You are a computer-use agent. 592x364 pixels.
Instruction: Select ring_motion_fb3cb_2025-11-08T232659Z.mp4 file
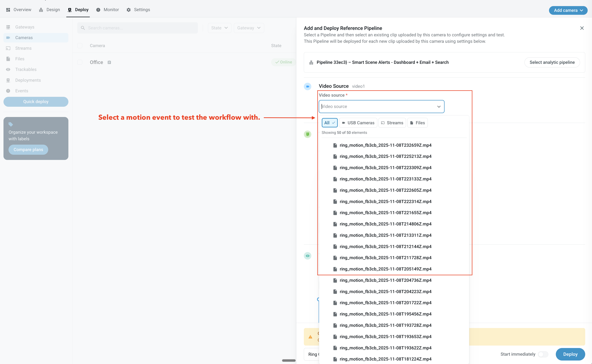point(385,145)
